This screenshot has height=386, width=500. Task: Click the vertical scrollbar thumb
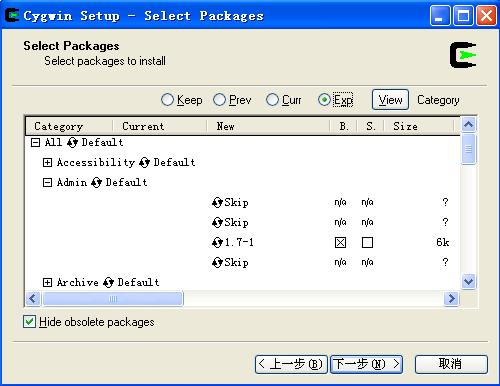[x=469, y=149]
